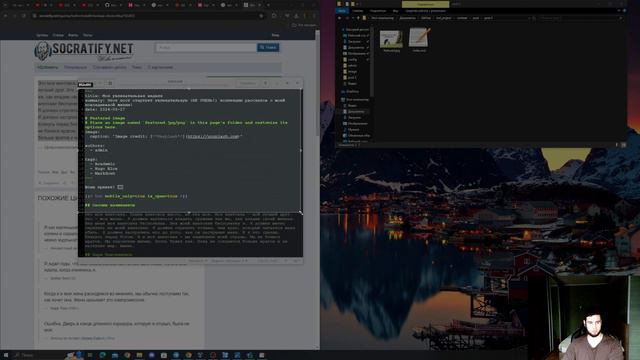Switch to the Поделиться tab in Explorer ribbon
The width and height of the screenshot is (640, 360).
click(378, 11)
